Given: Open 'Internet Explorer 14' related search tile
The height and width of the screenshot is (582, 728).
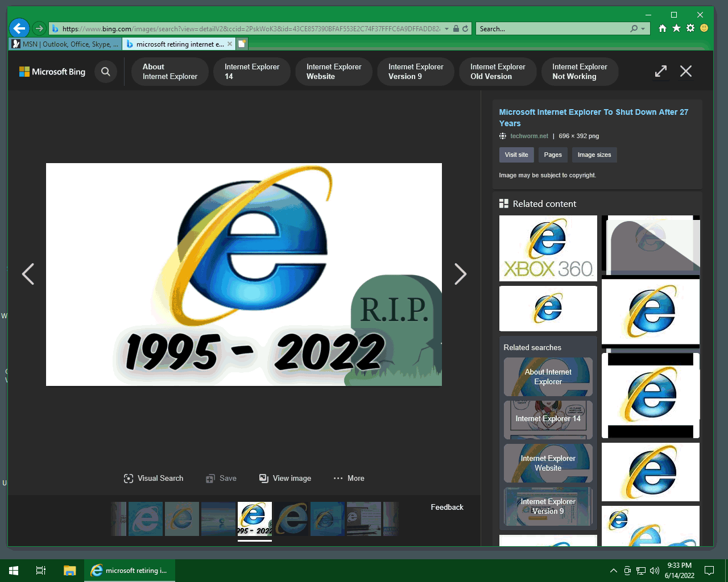Looking at the screenshot, I should 548,420.
